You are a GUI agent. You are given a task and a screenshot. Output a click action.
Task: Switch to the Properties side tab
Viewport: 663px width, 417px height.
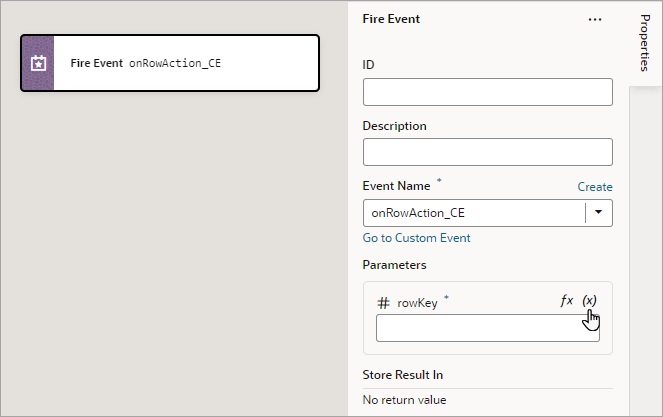pos(645,44)
